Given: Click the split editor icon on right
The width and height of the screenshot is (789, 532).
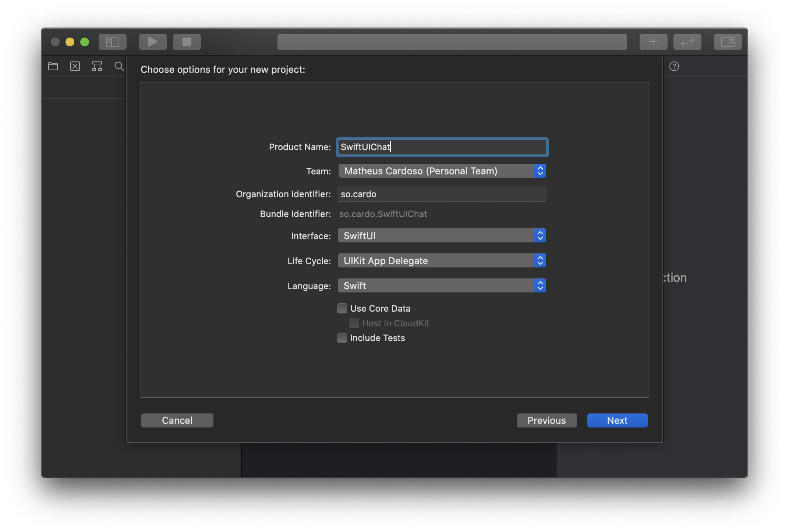Looking at the screenshot, I should pyautogui.click(x=726, y=41).
